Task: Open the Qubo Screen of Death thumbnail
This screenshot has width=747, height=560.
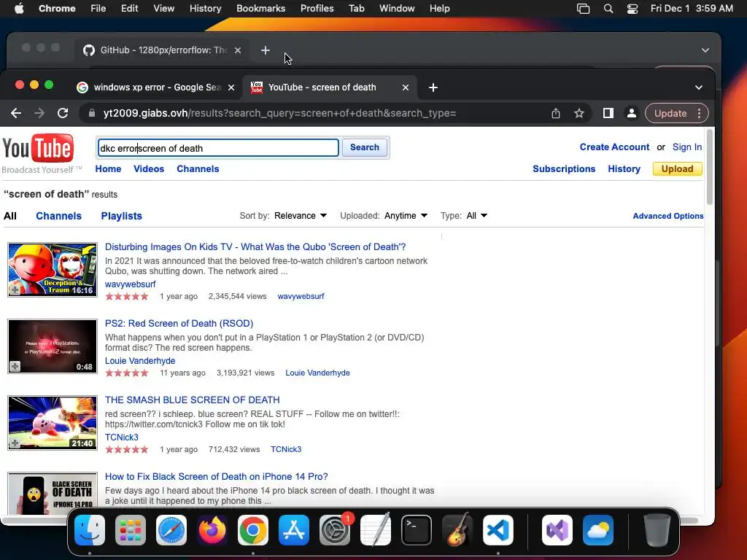Action: coord(53,270)
